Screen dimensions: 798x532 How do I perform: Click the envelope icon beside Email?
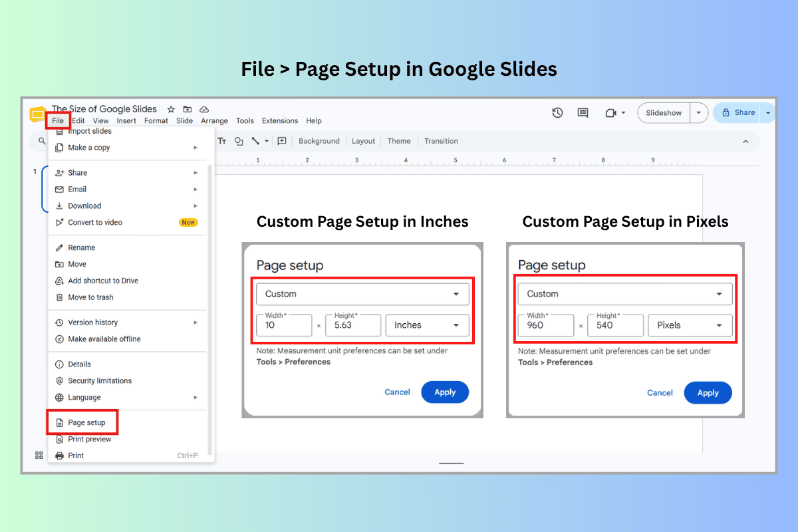59,190
